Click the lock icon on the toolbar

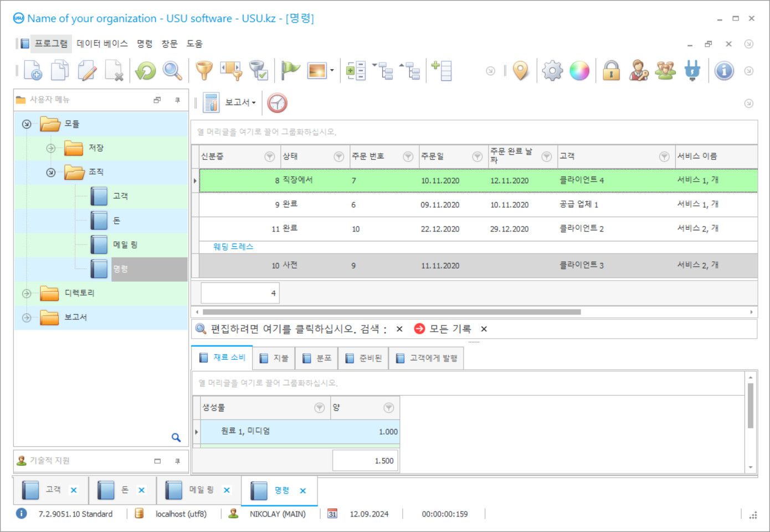point(611,70)
